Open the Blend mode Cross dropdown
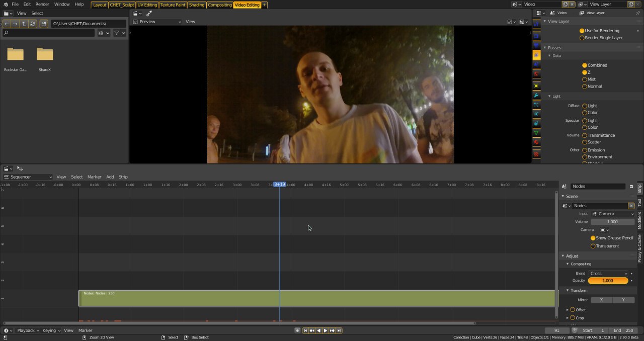The width and height of the screenshot is (644, 341). click(x=608, y=274)
